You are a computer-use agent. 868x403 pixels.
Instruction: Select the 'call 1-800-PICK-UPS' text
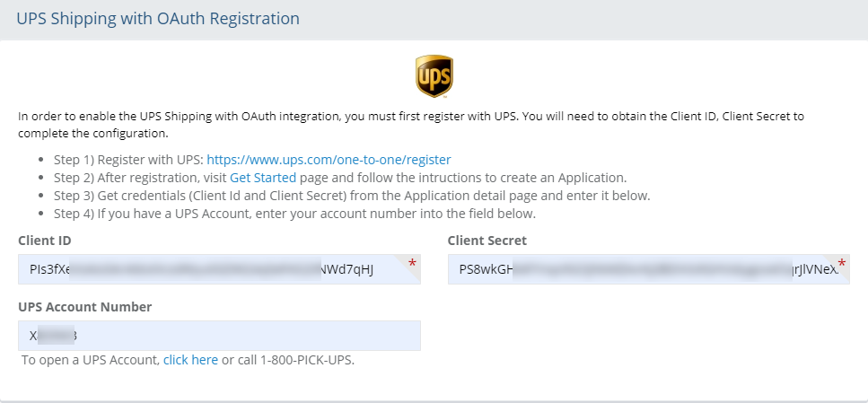click(x=296, y=360)
